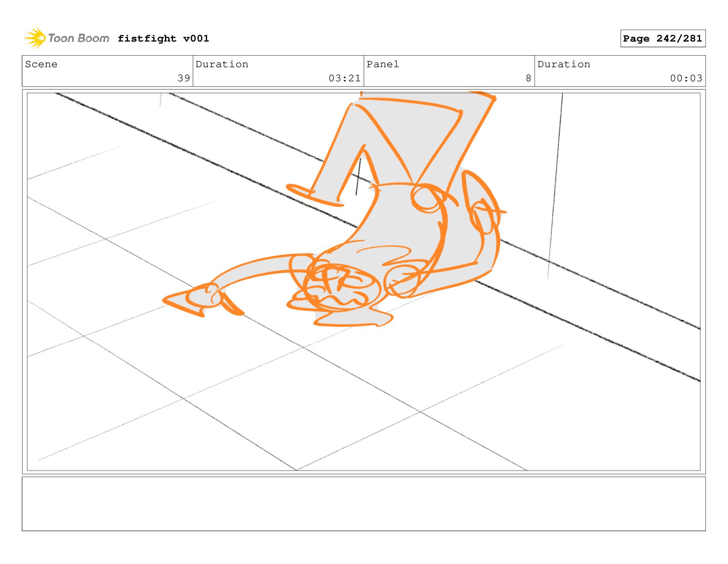This screenshot has height=564, width=728.
Task: Click the panel number 8 value
Action: pos(528,78)
